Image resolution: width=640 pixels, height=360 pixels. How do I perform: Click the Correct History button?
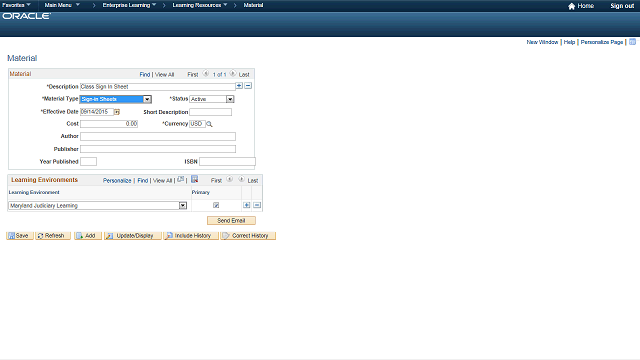pyautogui.click(x=248, y=236)
